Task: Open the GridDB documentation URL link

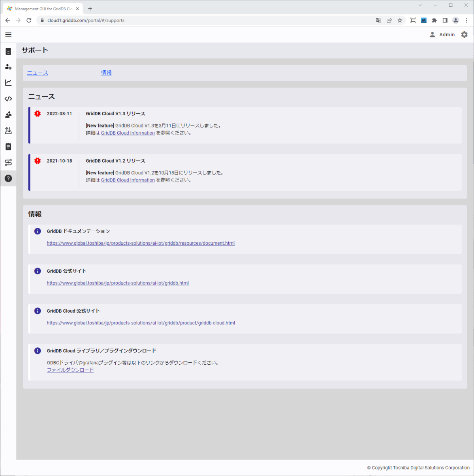Action: 141,243
